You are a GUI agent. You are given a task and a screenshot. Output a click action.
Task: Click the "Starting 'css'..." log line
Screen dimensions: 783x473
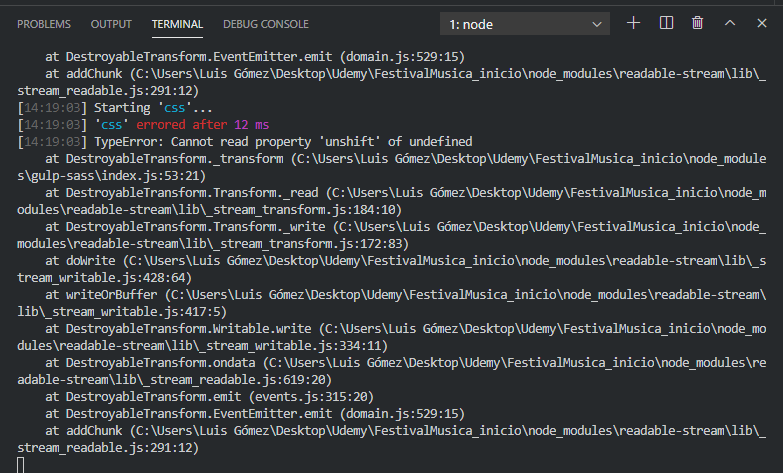153,108
